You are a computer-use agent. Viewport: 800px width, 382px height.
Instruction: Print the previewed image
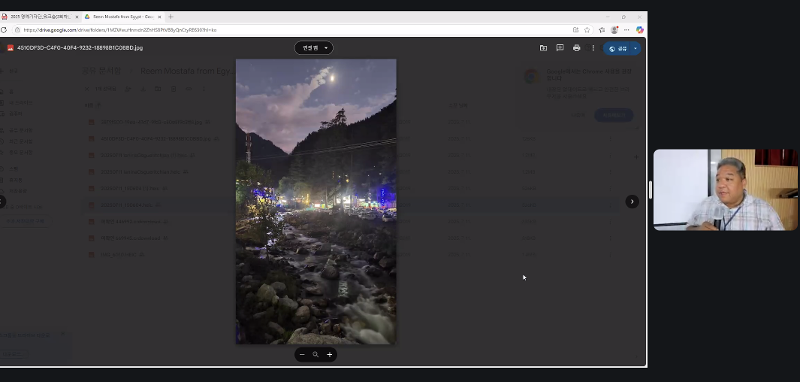[577, 48]
